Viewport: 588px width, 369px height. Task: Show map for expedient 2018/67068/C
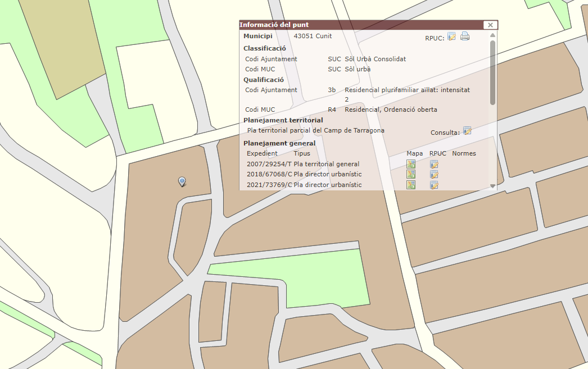tap(411, 175)
